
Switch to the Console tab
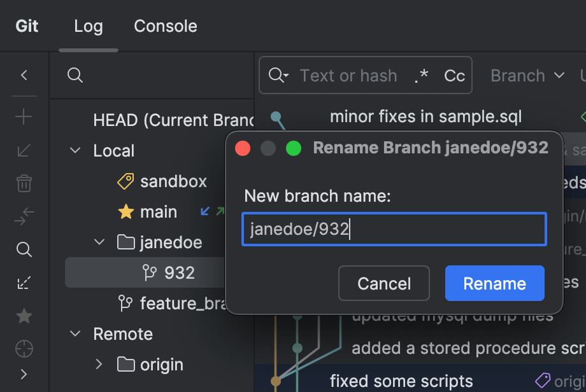[x=165, y=26]
